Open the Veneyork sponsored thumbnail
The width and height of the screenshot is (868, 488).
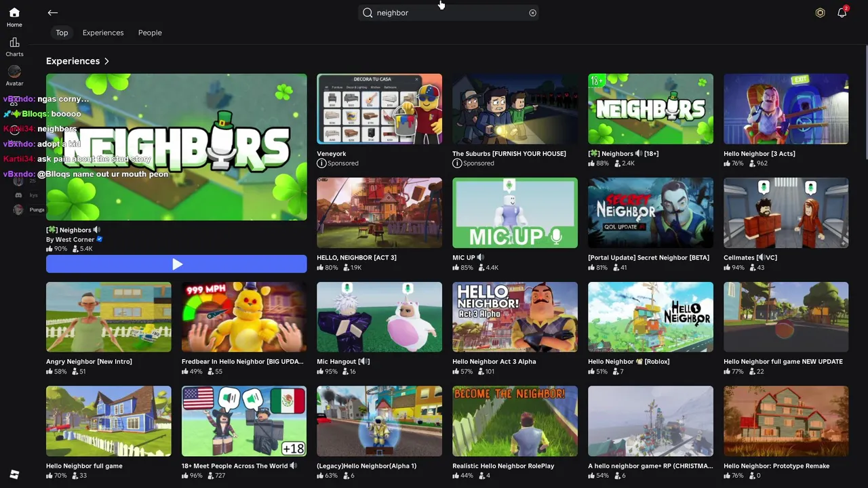(x=379, y=109)
